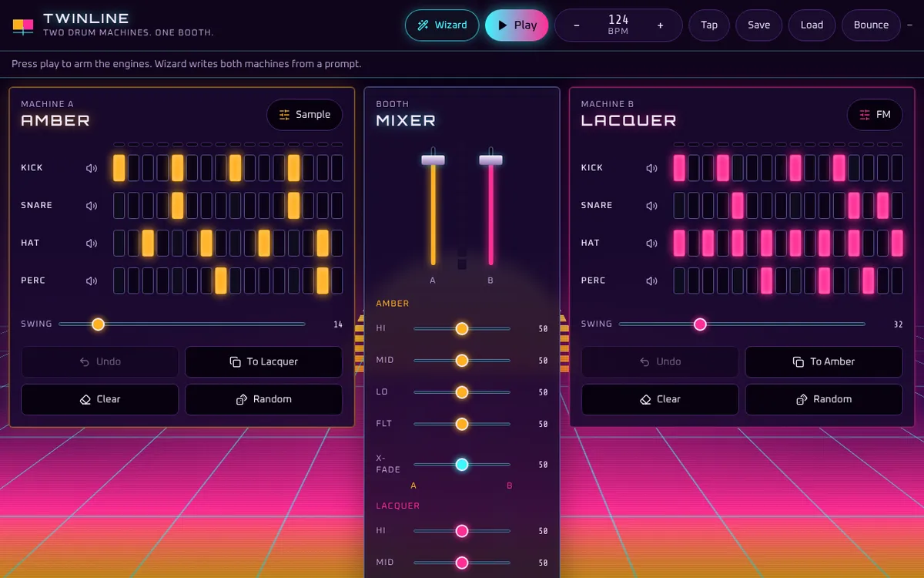Click the Amber swing value 14
This screenshot has height=578, width=924.
[338, 324]
